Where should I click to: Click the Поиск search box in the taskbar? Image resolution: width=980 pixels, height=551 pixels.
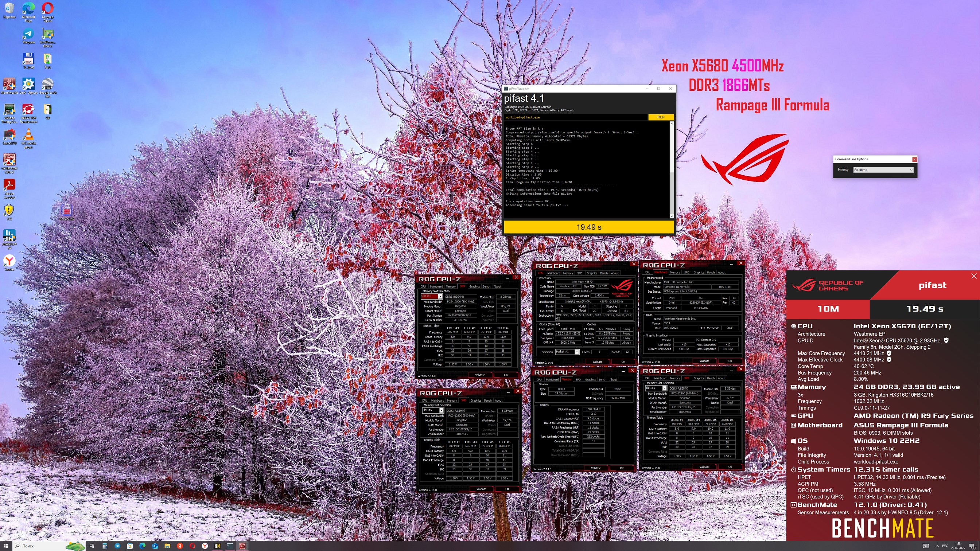click(49, 546)
